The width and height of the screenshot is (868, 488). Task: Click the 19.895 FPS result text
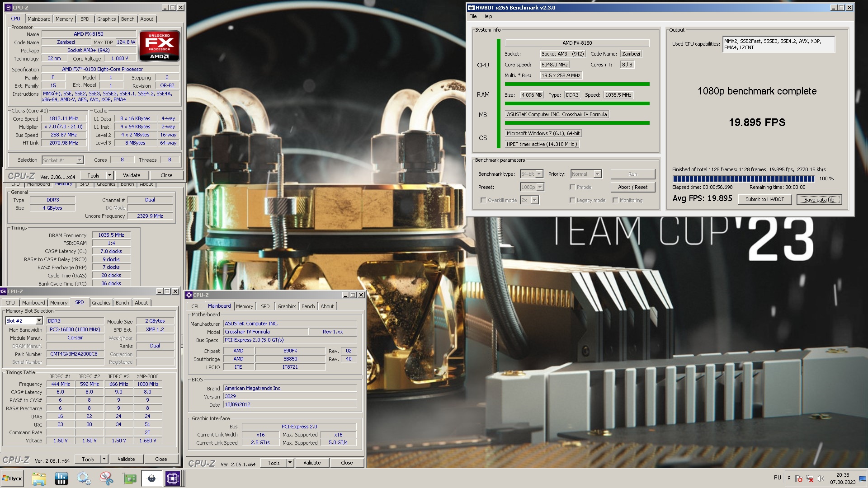757,122
